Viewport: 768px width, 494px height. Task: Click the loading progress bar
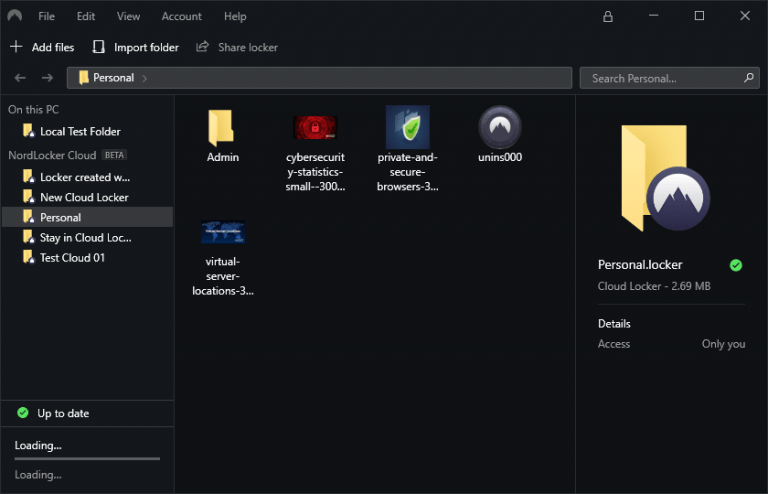(x=87, y=459)
